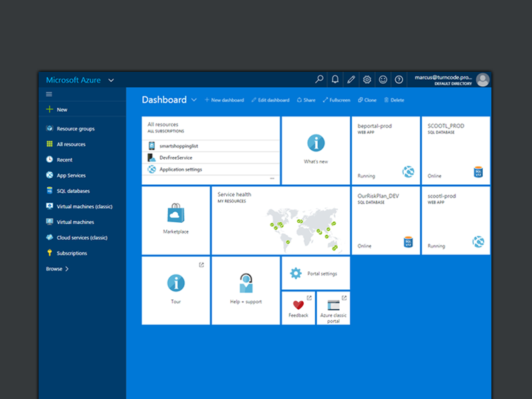Open the help question mark icon
This screenshot has width=532, height=399.
coord(398,79)
